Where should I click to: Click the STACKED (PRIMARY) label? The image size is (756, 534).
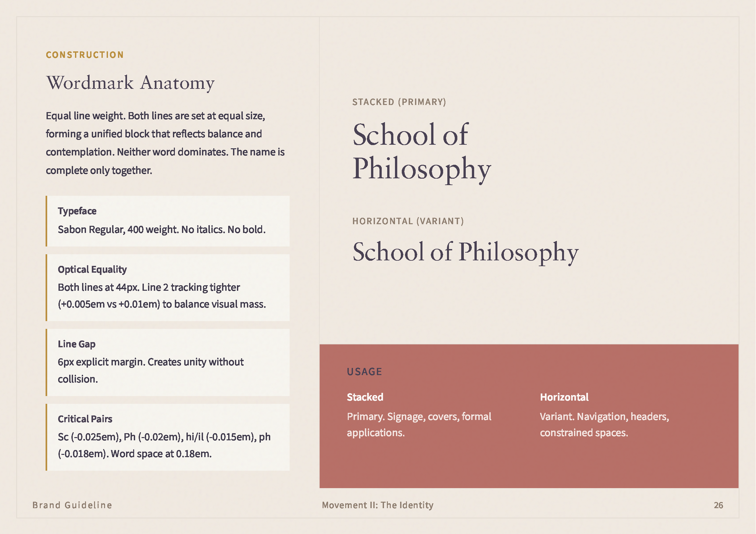[x=399, y=102]
